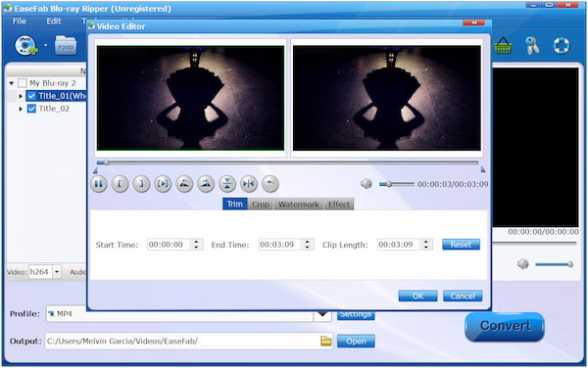Open the File menu
The height and width of the screenshot is (368, 588).
[20, 21]
